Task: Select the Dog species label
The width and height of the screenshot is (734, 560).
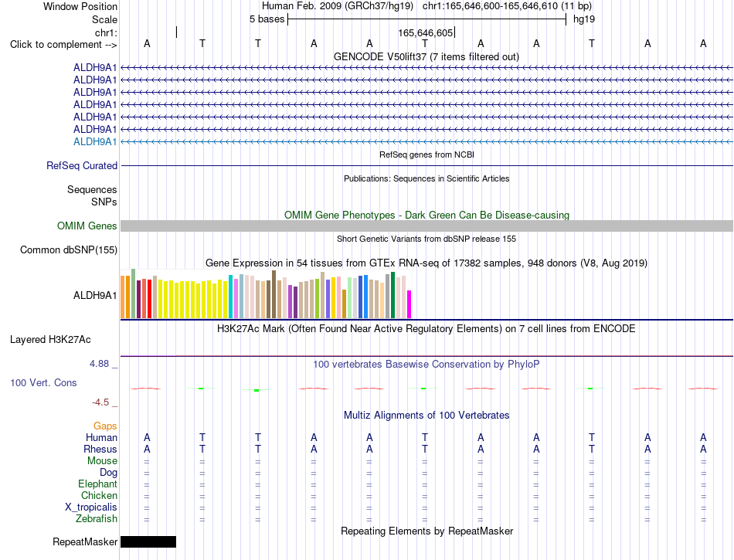Action: [108, 473]
